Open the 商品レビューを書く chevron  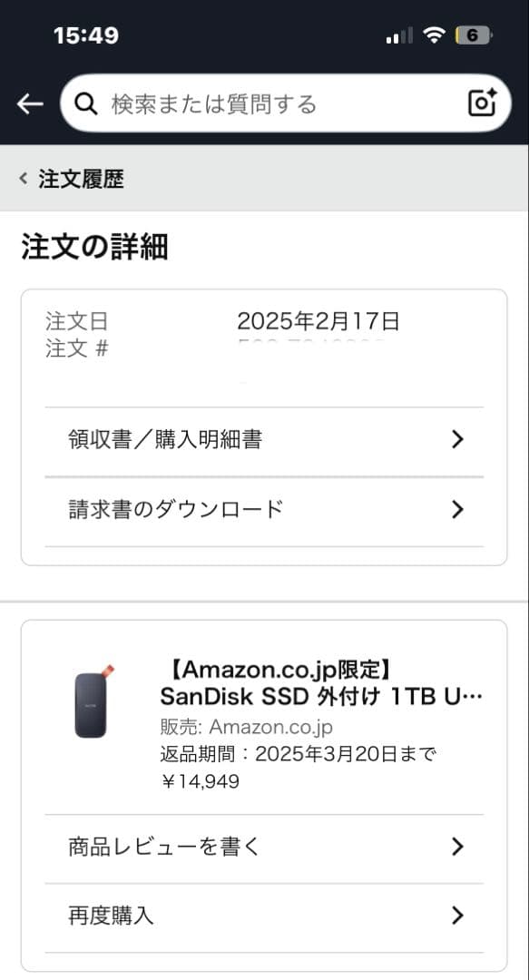pos(457,846)
